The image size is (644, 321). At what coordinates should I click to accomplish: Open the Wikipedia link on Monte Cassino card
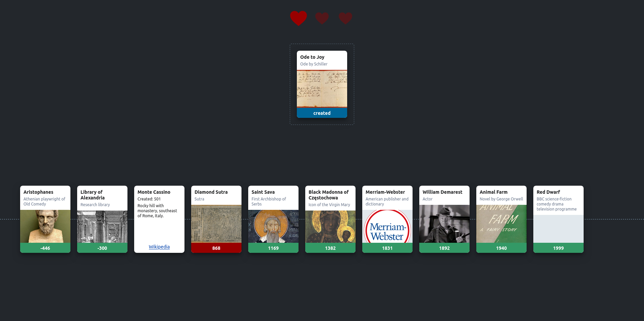coord(159,247)
